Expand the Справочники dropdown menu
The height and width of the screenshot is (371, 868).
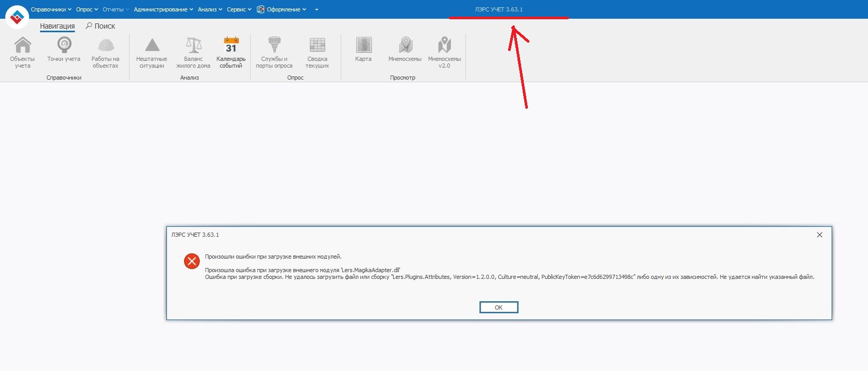click(x=51, y=9)
